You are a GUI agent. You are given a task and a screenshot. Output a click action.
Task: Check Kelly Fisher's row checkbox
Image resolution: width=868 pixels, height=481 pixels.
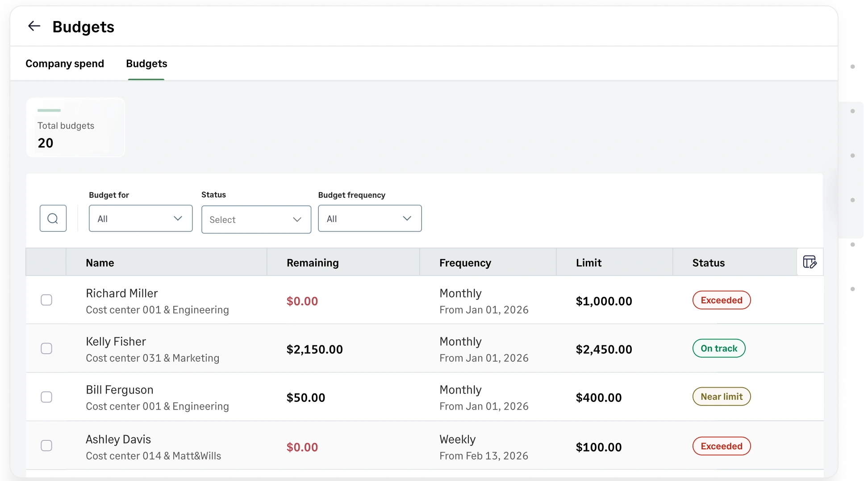tap(46, 348)
